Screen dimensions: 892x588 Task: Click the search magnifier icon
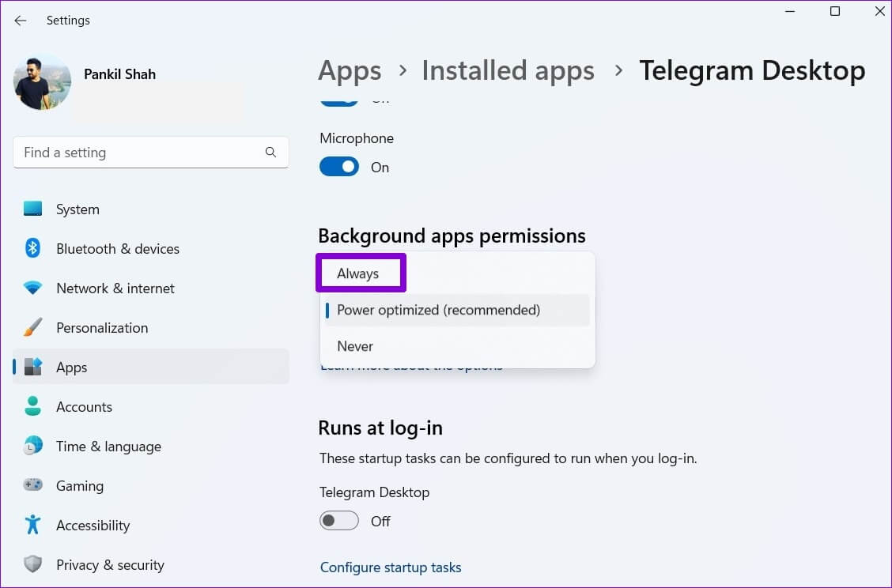point(270,152)
